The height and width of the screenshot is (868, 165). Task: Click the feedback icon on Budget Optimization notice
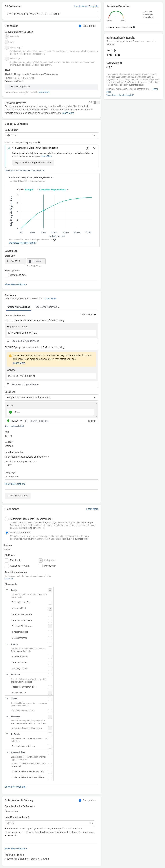(87, 148)
